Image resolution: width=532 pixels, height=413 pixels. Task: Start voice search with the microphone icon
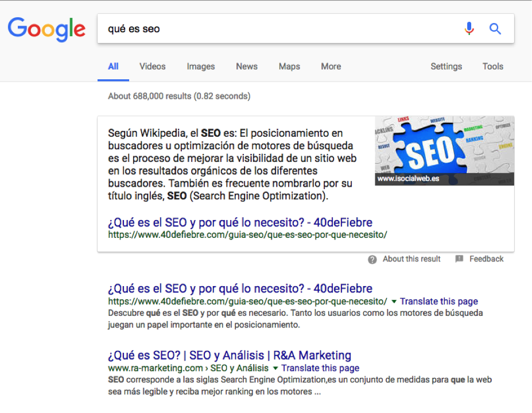(469, 29)
